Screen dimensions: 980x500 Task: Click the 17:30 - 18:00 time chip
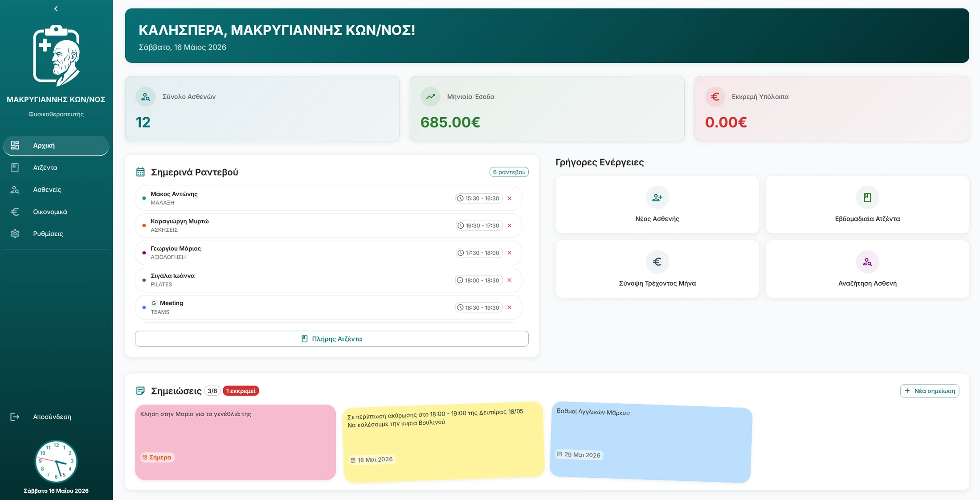[x=478, y=253]
